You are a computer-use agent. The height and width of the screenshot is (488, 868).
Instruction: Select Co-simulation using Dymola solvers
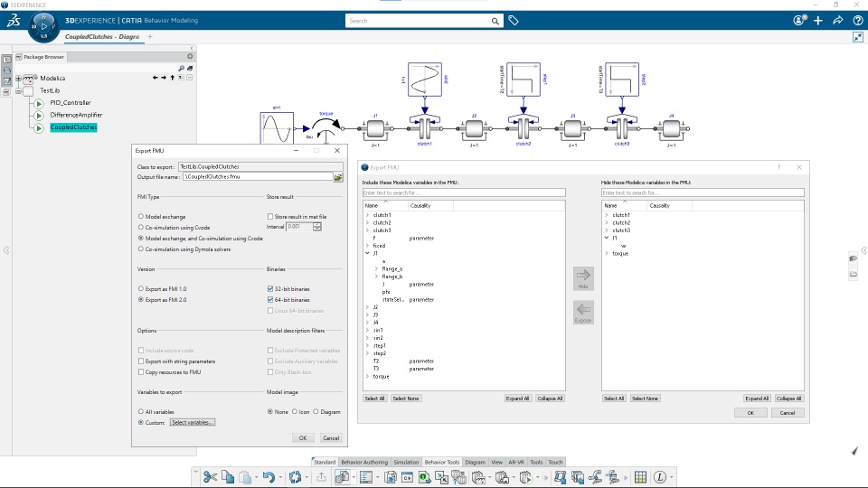click(x=141, y=249)
